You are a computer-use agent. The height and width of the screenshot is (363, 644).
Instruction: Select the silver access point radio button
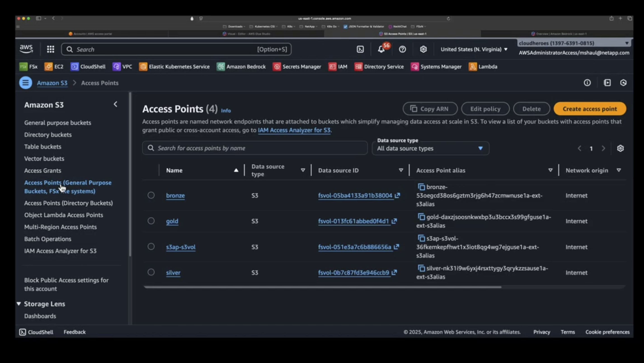click(x=151, y=272)
